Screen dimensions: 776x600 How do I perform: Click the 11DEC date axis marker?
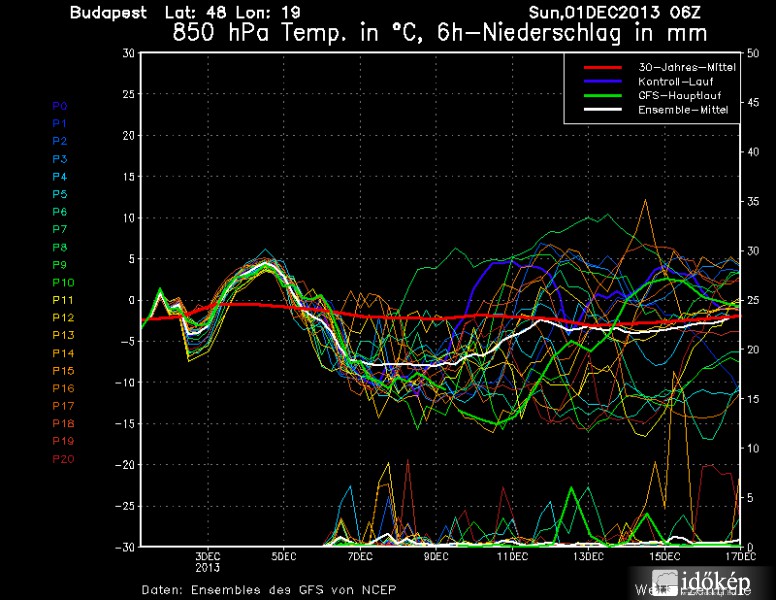click(512, 555)
